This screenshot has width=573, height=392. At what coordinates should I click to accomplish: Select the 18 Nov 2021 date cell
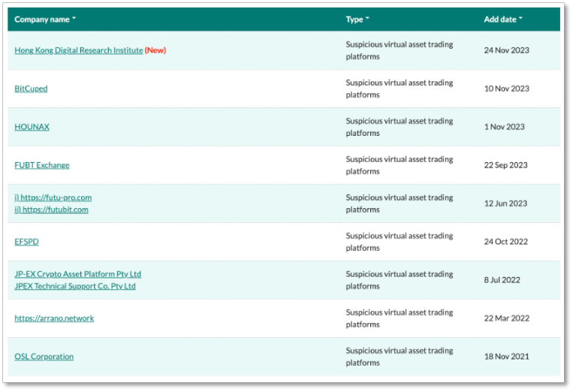(506, 357)
